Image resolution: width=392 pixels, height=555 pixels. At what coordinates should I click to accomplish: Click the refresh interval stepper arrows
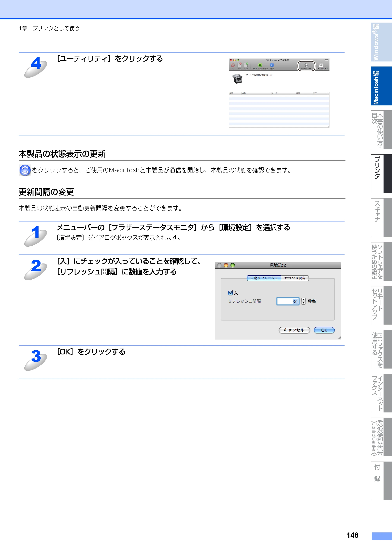[x=303, y=301]
